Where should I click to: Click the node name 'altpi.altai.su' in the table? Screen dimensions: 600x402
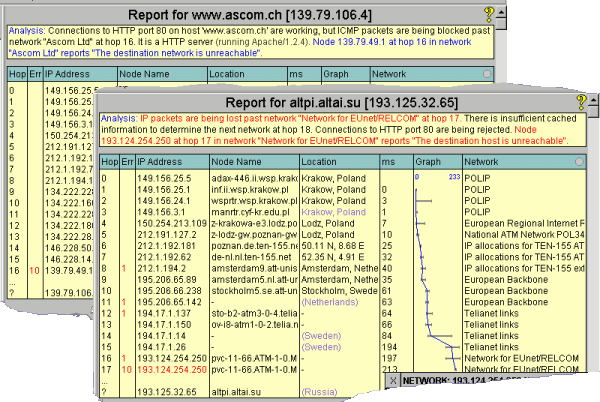(x=236, y=392)
